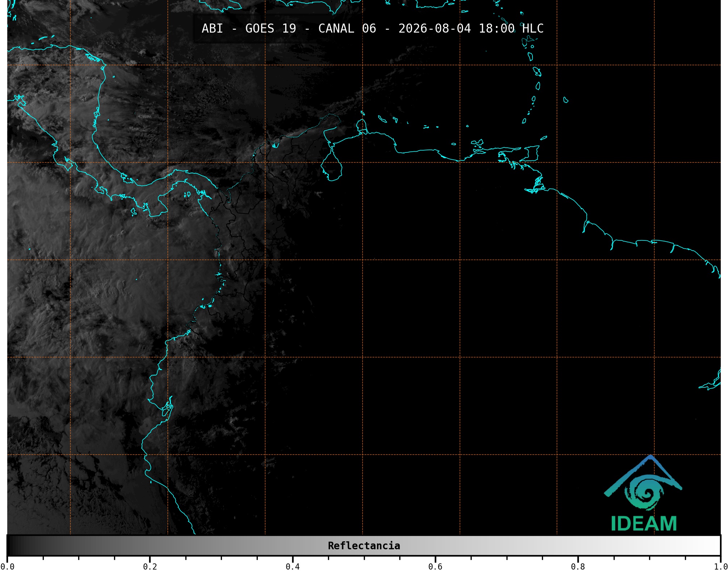Click the IDEAM logo
This screenshot has width=728, height=571.
(x=643, y=493)
